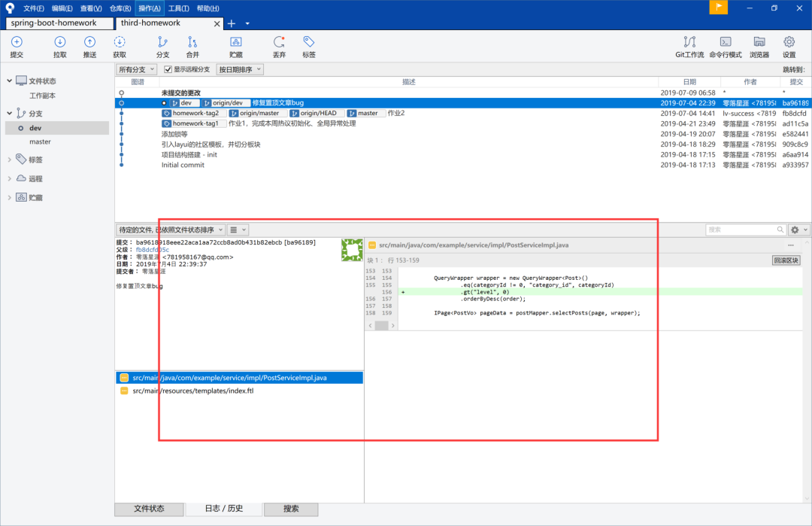Image resolution: width=812 pixels, height=526 pixels.
Task: Open the 仓库(R) menu
Action: tap(120, 8)
